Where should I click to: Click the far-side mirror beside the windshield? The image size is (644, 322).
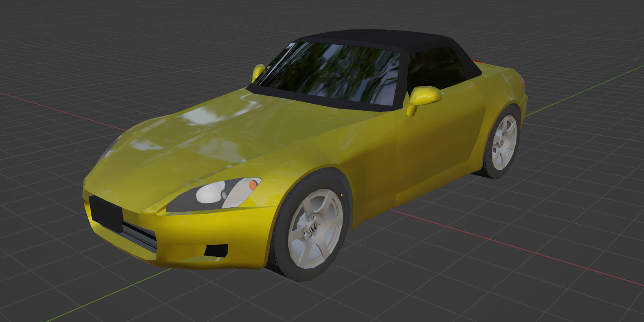(x=258, y=72)
